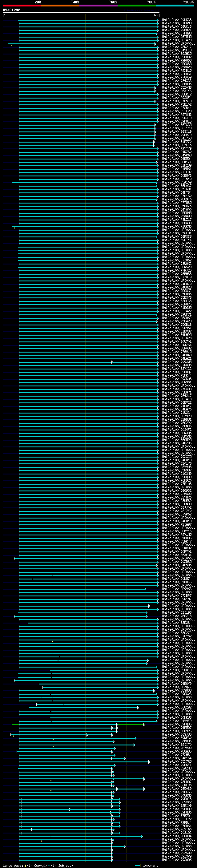Select hit label UniRef100_Q201Y6
Screen dimensions: 197x868
[177, 463]
